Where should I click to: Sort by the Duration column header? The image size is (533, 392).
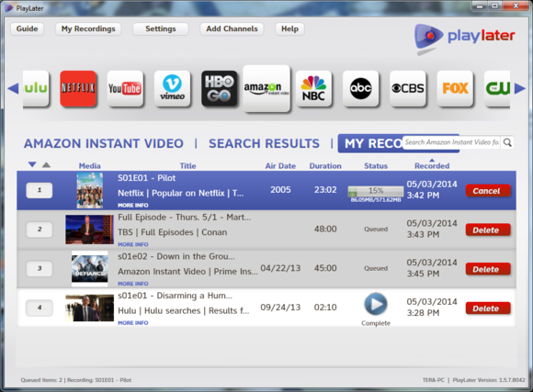325,166
